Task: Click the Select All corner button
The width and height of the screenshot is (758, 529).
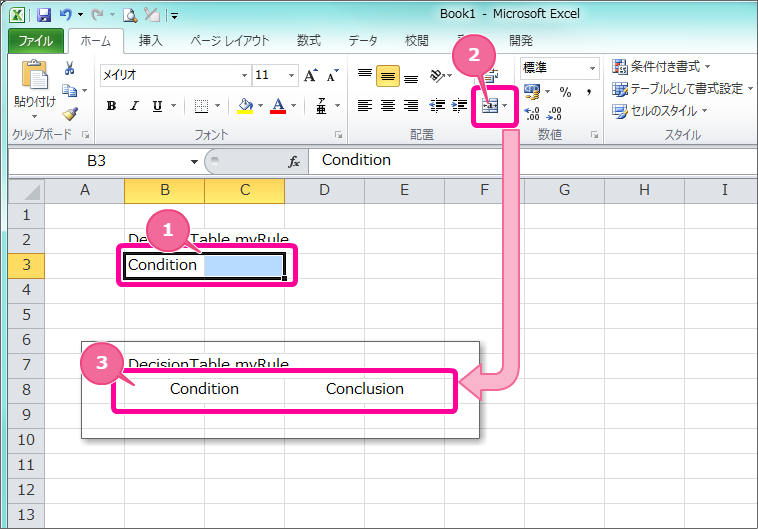Action: [x=27, y=191]
